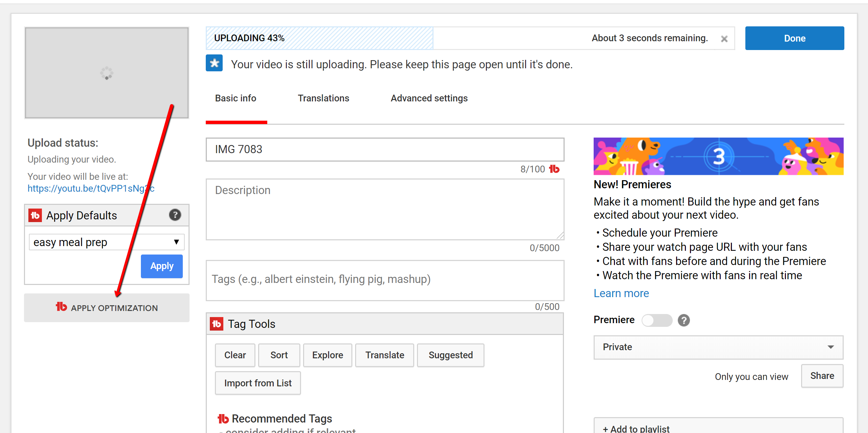Click the blue star notification icon

(214, 63)
